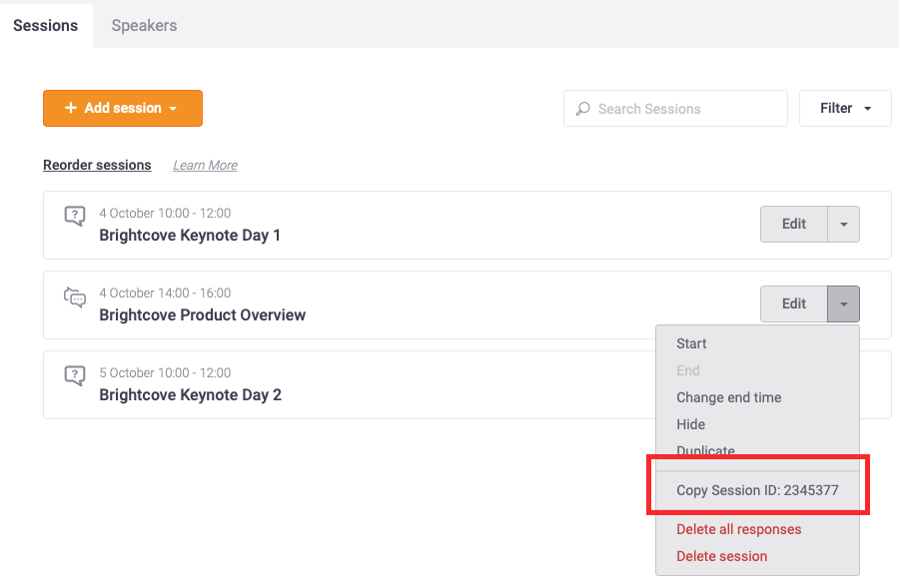The image size is (899, 588).
Task: Choose Delete session from the menu
Action: click(x=721, y=556)
